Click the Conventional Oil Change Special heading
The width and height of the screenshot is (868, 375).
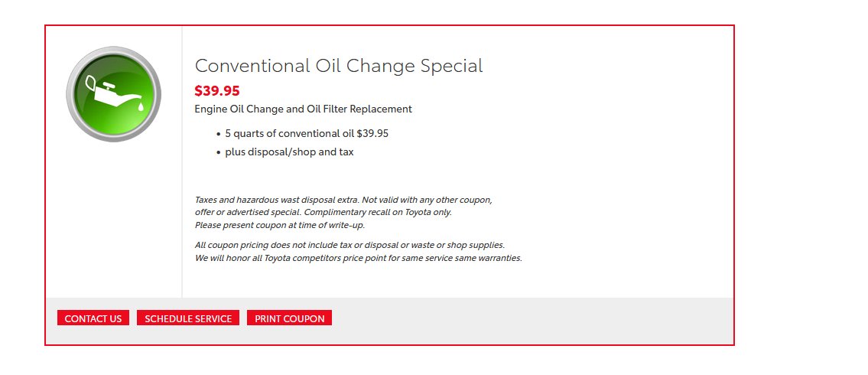tap(339, 66)
